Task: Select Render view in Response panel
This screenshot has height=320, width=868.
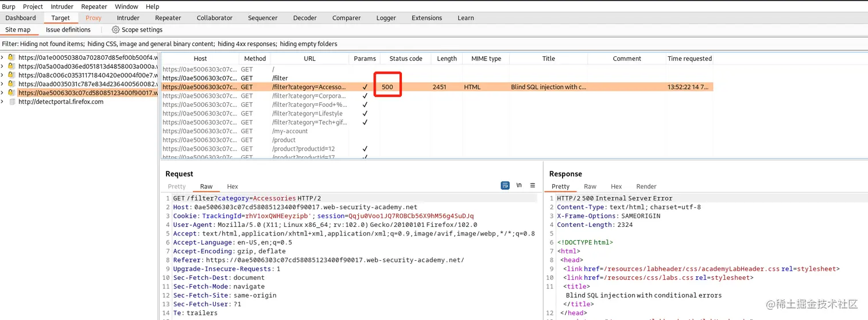Action: pos(646,187)
